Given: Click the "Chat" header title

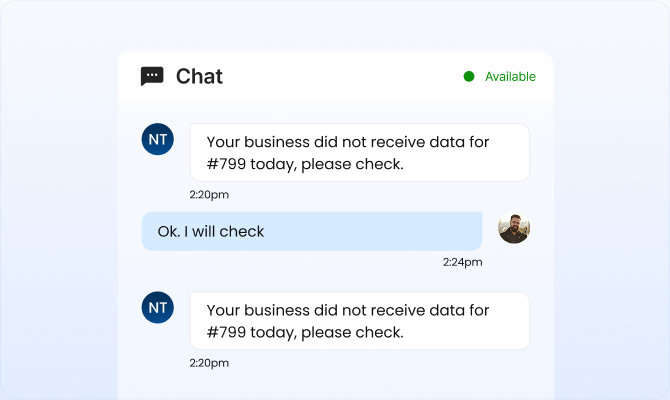Looking at the screenshot, I should [199, 76].
